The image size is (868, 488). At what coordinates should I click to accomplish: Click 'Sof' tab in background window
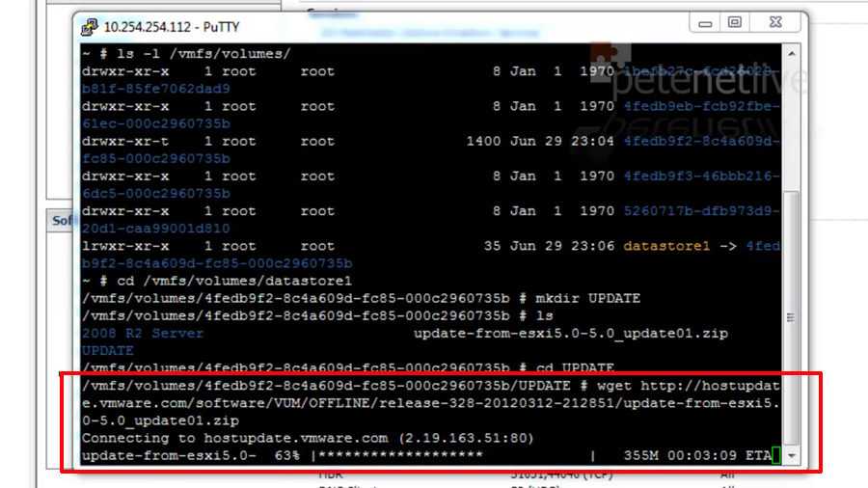point(61,221)
